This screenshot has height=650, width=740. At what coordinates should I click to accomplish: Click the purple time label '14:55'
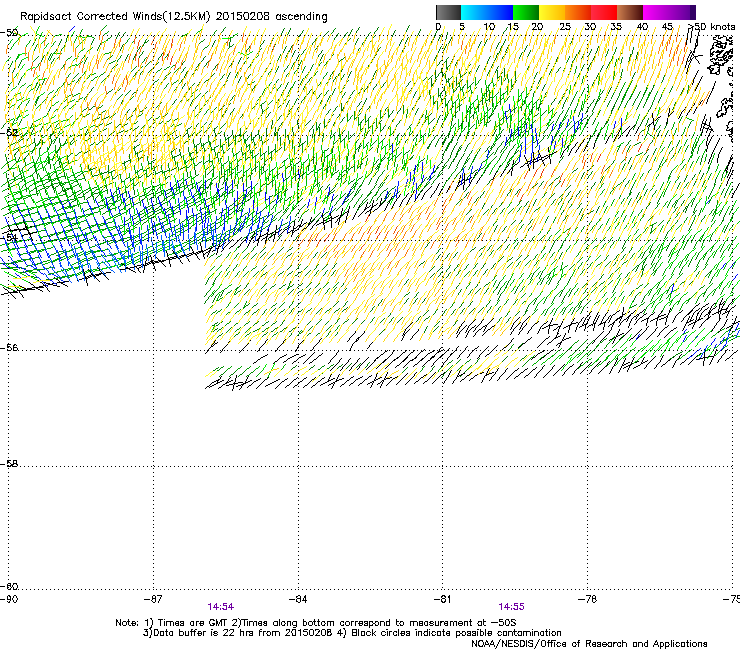[x=512, y=607]
